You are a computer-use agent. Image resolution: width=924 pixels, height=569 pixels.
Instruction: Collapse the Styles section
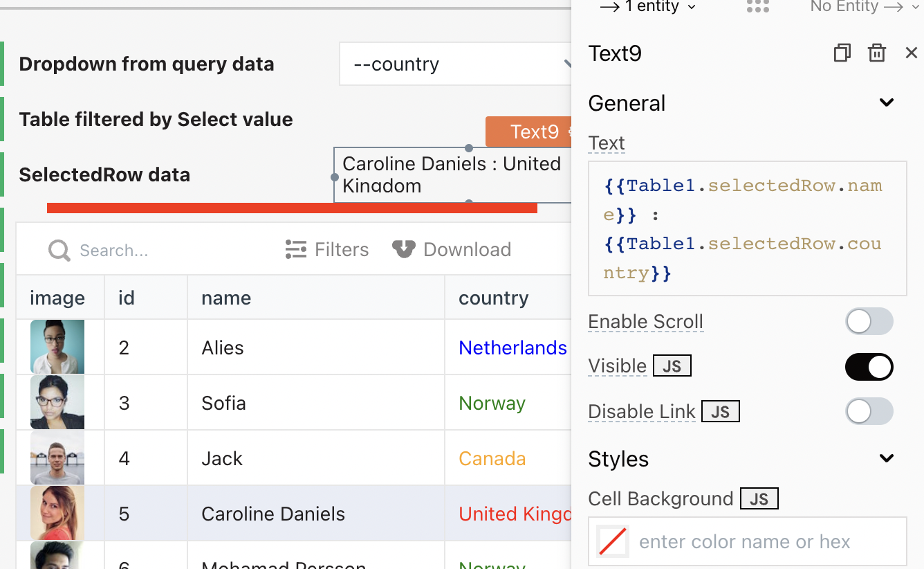click(x=886, y=458)
